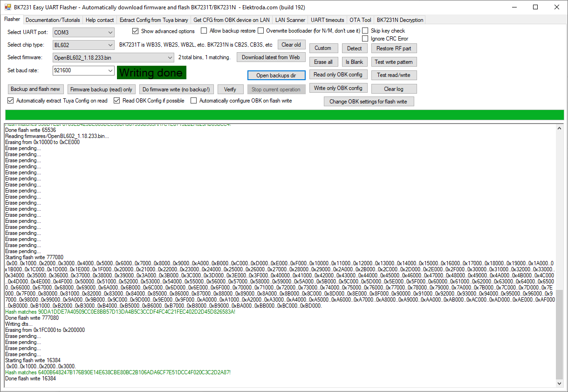Click Restore RF part button
The width and height of the screenshot is (568, 392).
point(394,48)
